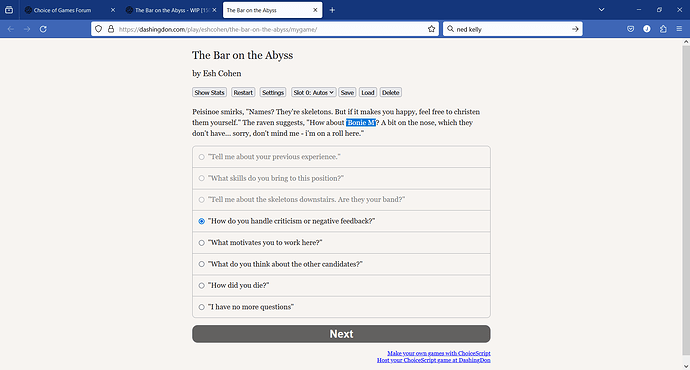The image size is (690, 370).
Task: Click the search go arrow icon
Action: 575,29
